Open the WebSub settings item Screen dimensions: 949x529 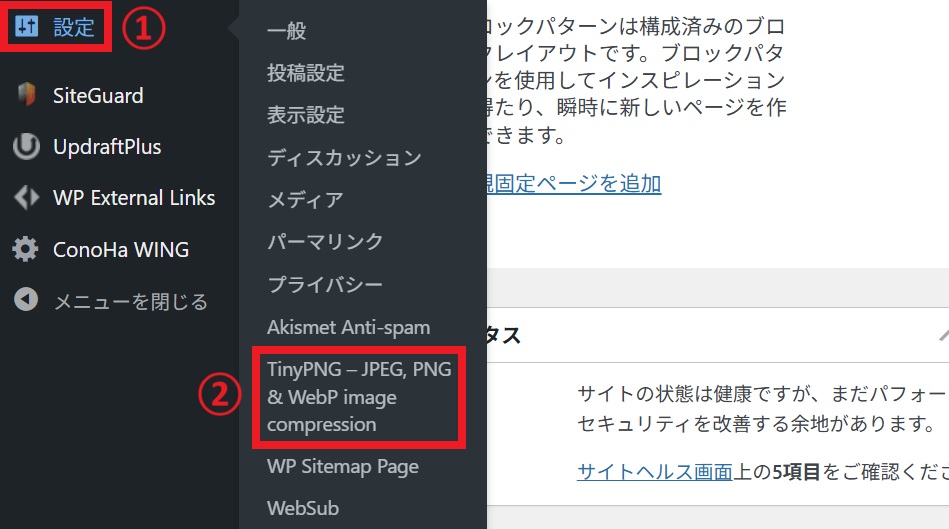tap(303, 508)
